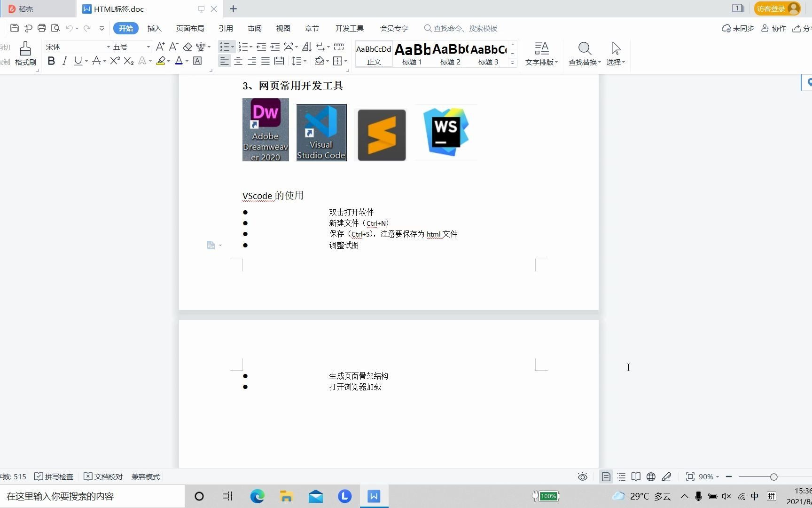
Task: Click Windows search box in taskbar
Action: (x=92, y=496)
